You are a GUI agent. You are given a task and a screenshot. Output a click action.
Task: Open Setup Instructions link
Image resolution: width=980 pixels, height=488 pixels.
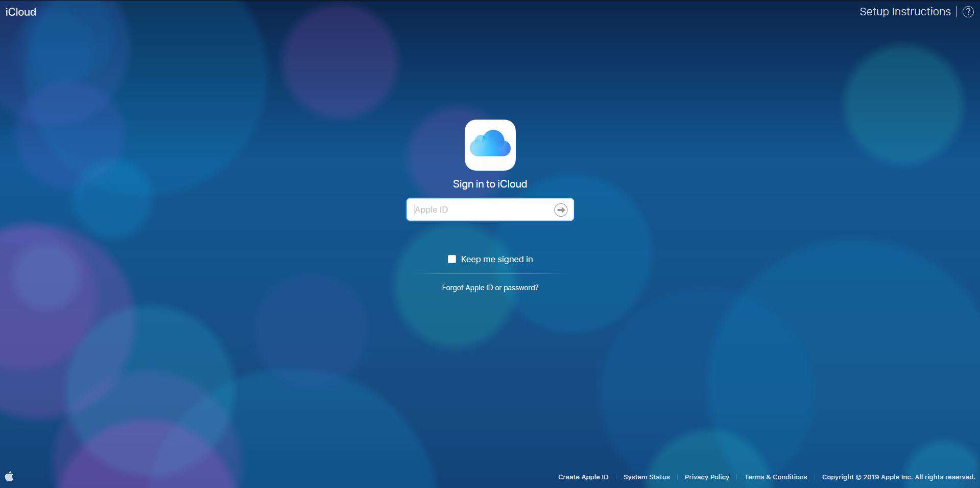pos(905,12)
